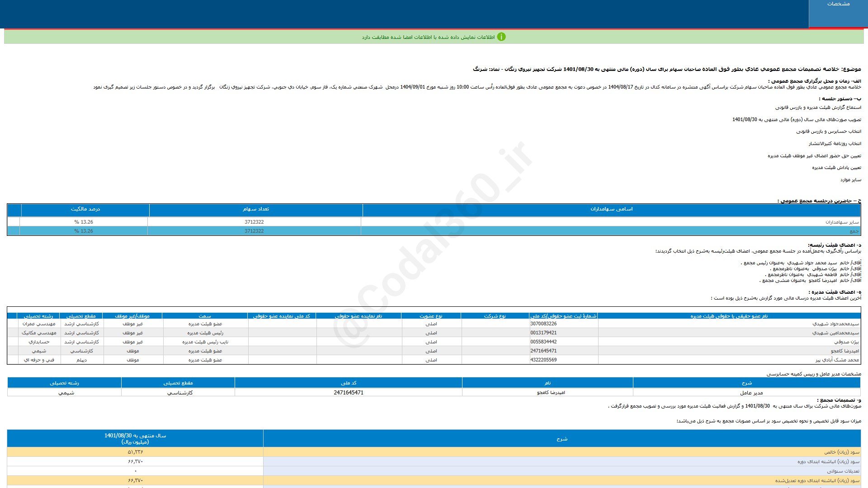Click the اسامی سهامداران column header
868x488 pixels.
click(611, 209)
